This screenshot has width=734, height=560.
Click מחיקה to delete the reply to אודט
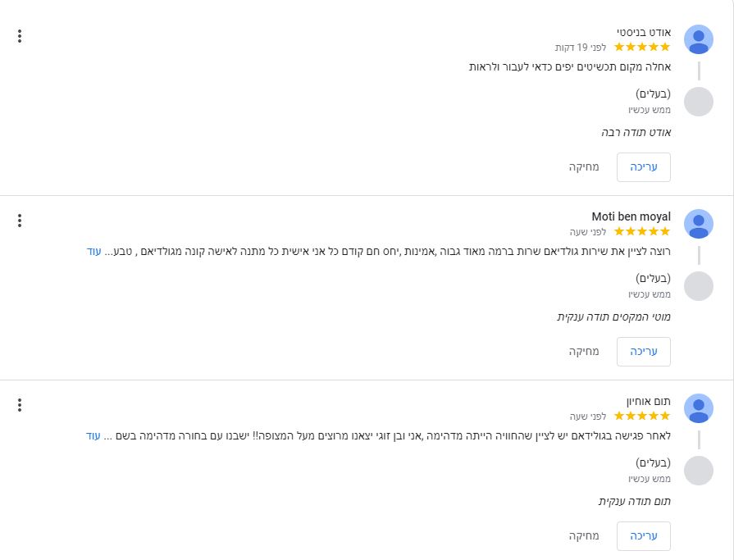tap(584, 167)
